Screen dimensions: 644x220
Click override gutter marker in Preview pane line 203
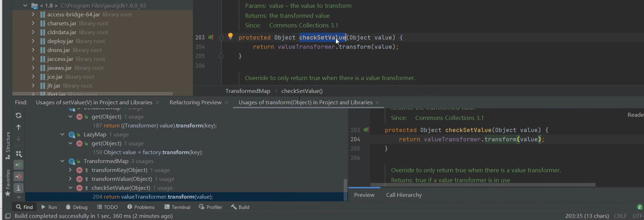click(x=366, y=130)
